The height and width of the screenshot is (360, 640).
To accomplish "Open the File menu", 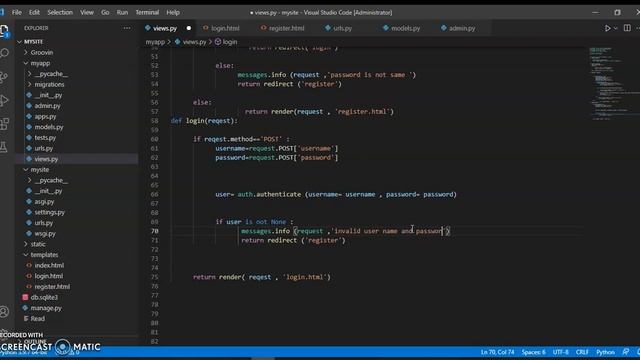I will pyautogui.click(x=17, y=12).
